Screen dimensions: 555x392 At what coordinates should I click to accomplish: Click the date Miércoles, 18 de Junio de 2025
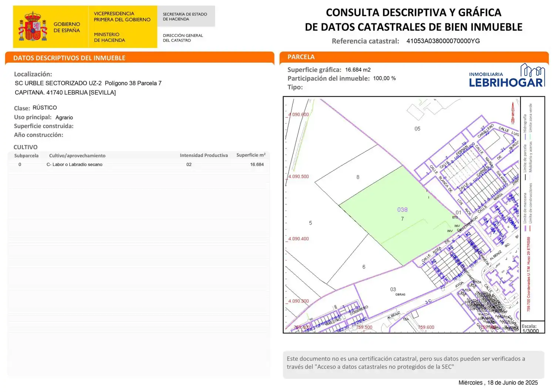[x=498, y=383]
